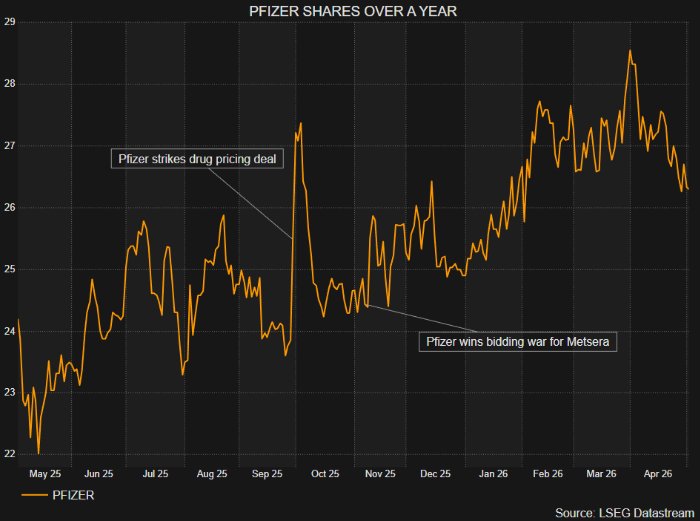Screen dimensions: 700x521
Task: Click the x-axis label "Sep 25"
Action: coord(267,474)
